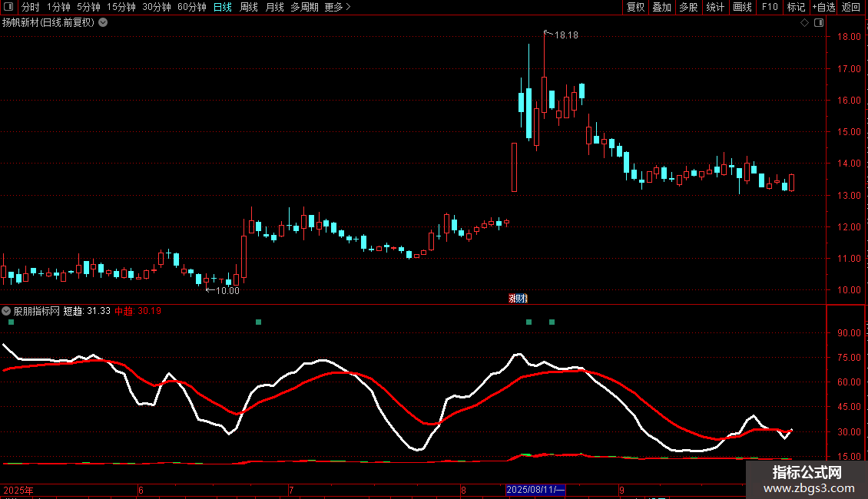868x499 pixels.
Task: Click the 中趋 30.19 indicator value
Action: point(137,311)
